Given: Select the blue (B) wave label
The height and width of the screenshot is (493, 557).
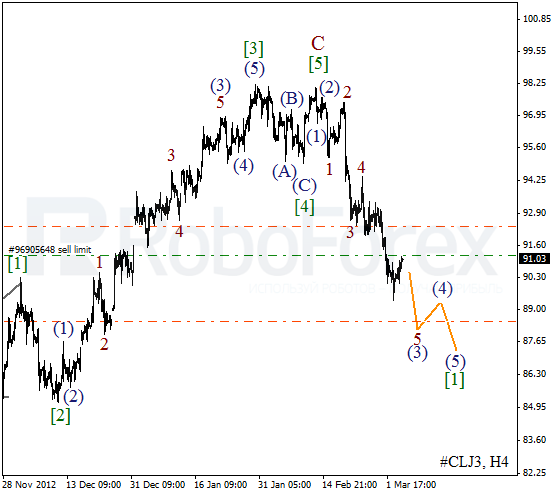Looking at the screenshot, I should tap(292, 98).
